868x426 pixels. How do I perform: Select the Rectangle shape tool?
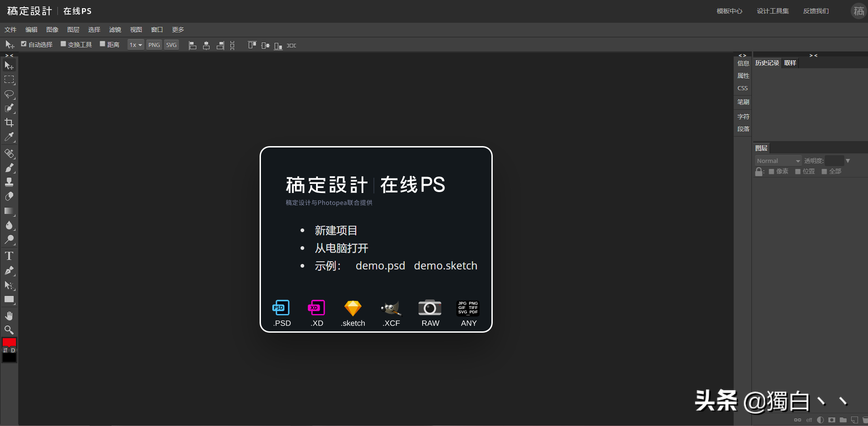pos(9,299)
